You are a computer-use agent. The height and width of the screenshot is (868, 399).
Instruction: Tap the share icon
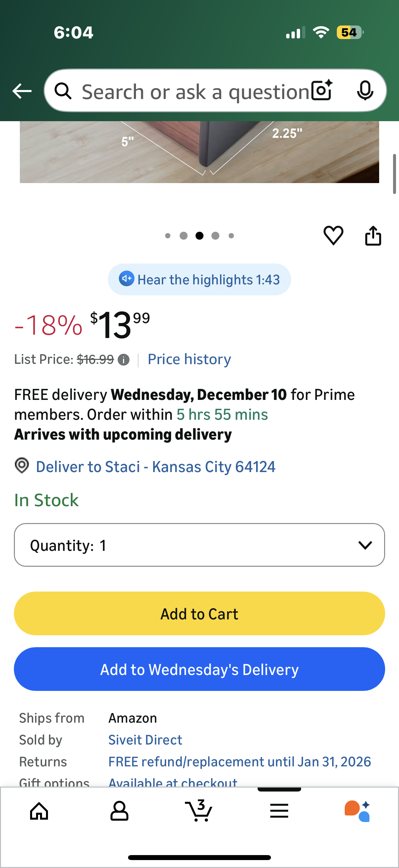click(373, 235)
